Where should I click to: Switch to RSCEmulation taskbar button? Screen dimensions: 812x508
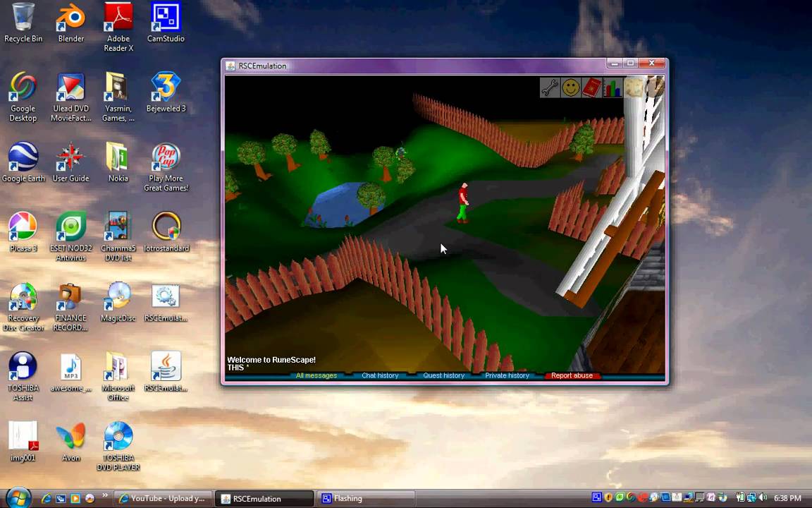pyautogui.click(x=264, y=499)
